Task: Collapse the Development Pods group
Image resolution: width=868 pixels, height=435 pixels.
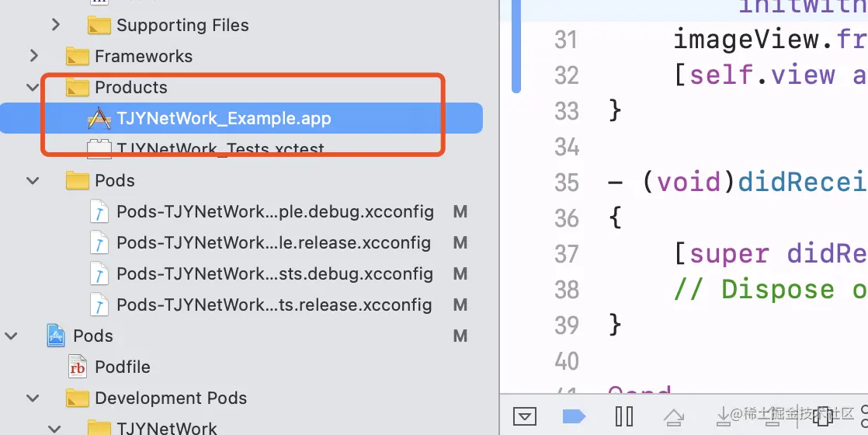Action: 33,398
